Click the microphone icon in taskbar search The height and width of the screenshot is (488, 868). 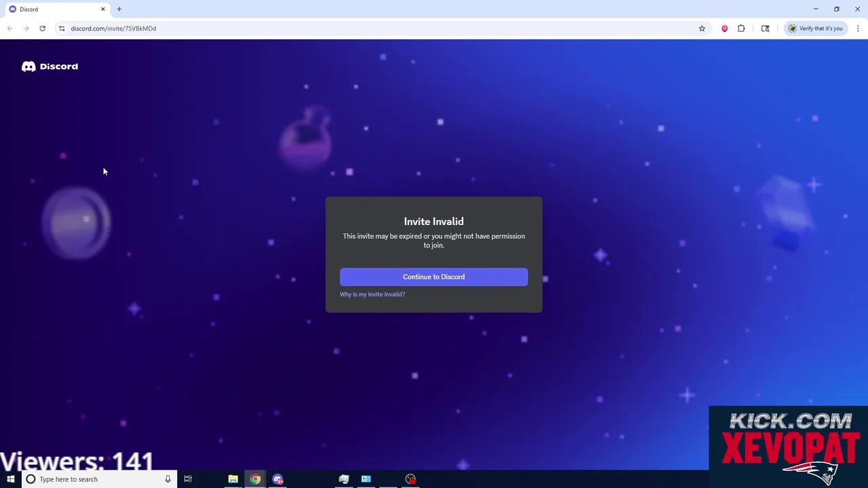point(167,479)
